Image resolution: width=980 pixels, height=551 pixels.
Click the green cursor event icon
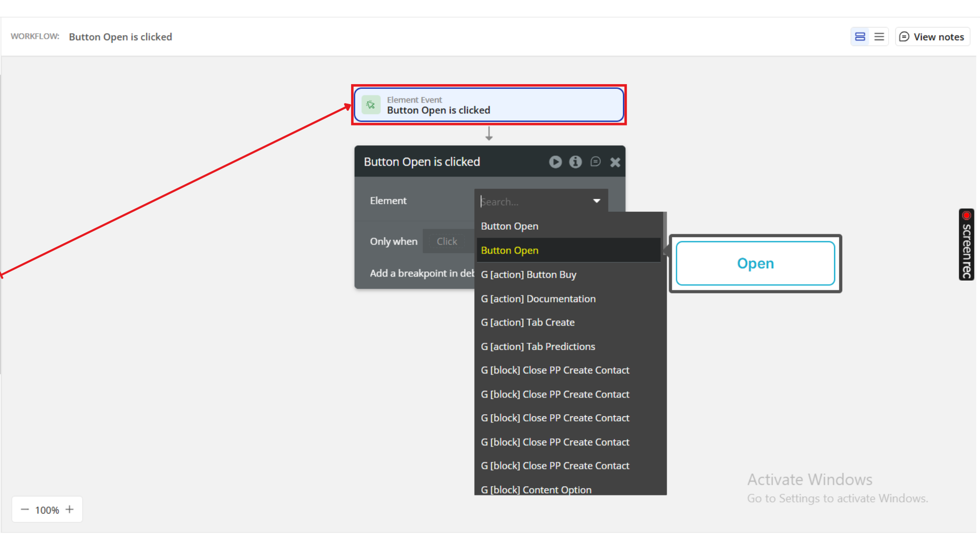(x=371, y=105)
